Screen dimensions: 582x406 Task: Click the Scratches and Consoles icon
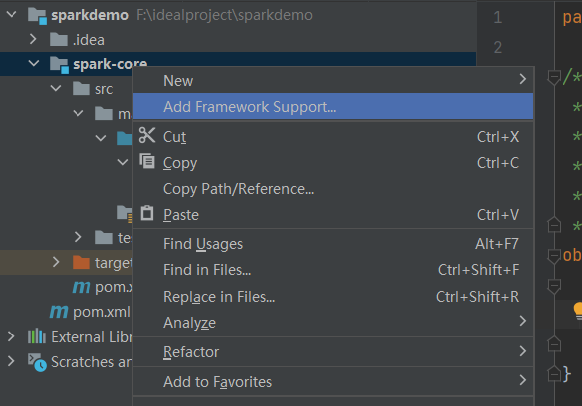(37, 362)
